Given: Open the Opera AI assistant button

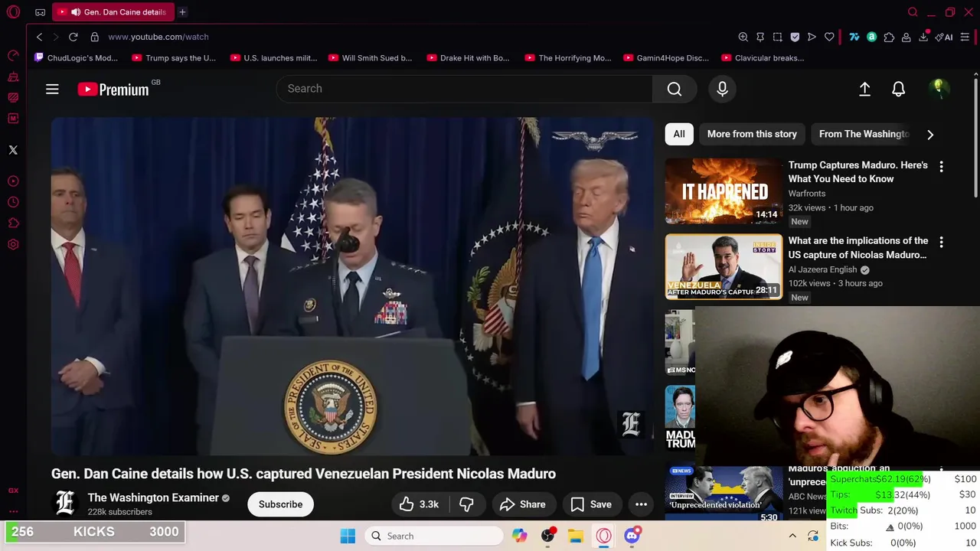Looking at the screenshot, I should (x=944, y=37).
